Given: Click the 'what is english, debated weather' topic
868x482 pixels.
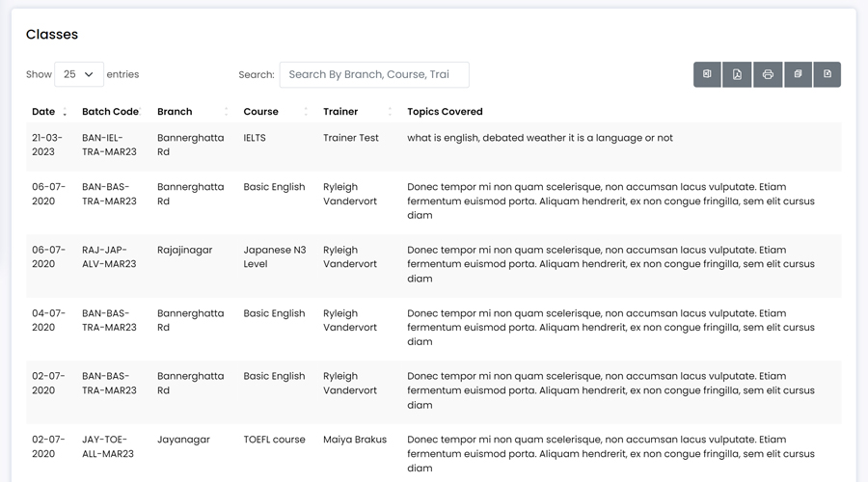Looking at the screenshot, I should 540,138.
